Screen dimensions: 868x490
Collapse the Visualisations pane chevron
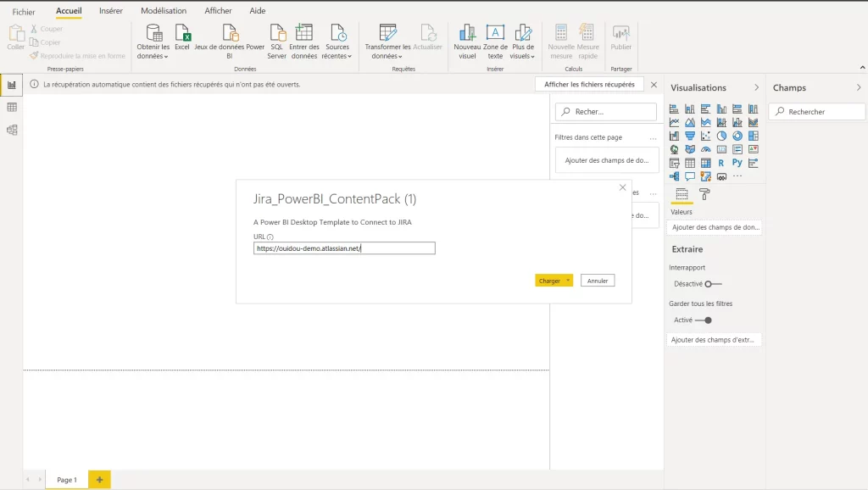point(756,87)
